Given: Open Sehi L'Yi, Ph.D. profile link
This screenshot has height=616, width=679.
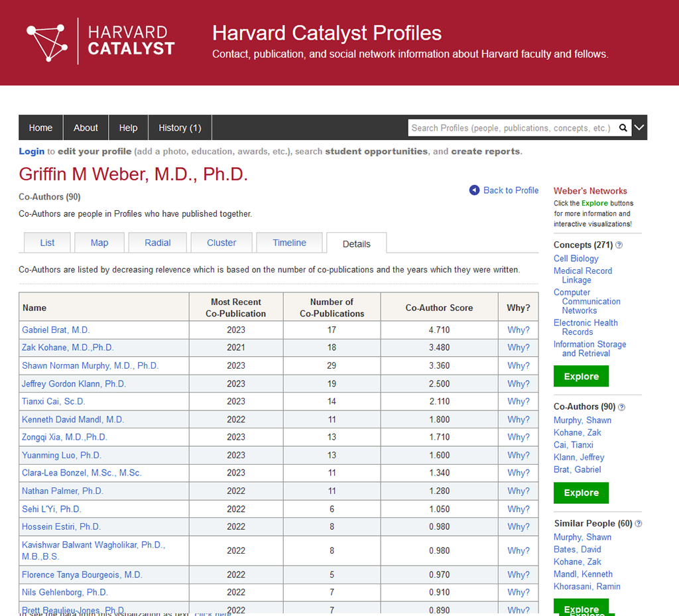Looking at the screenshot, I should [x=52, y=509].
